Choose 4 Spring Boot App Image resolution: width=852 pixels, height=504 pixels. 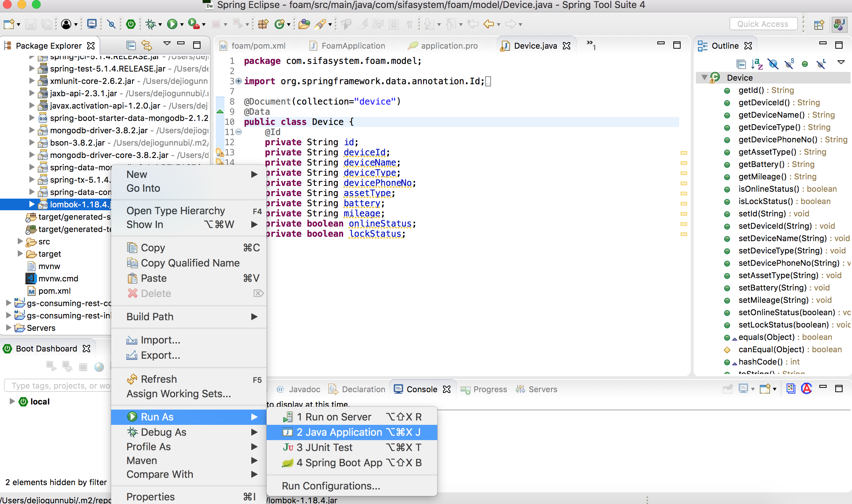[x=352, y=463]
